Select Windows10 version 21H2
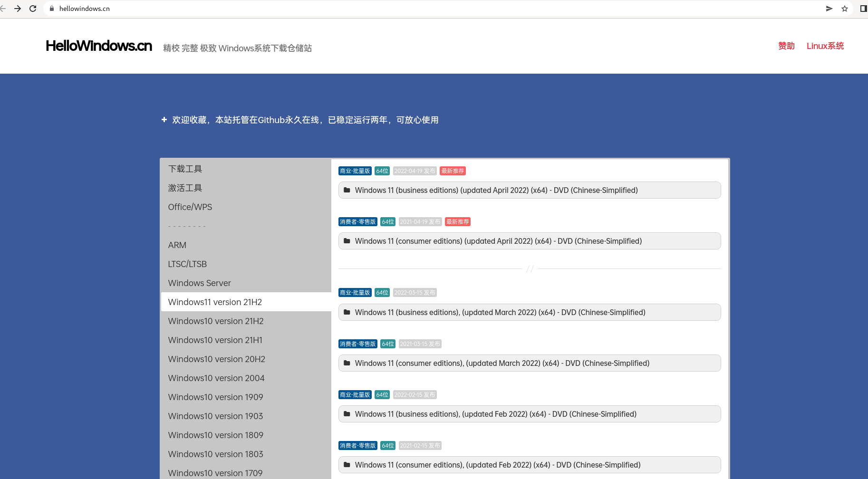This screenshot has width=868, height=479. 246,321
